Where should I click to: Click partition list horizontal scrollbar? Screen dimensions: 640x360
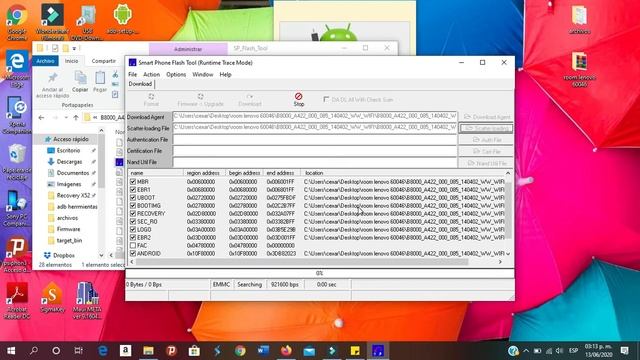(302, 262)
